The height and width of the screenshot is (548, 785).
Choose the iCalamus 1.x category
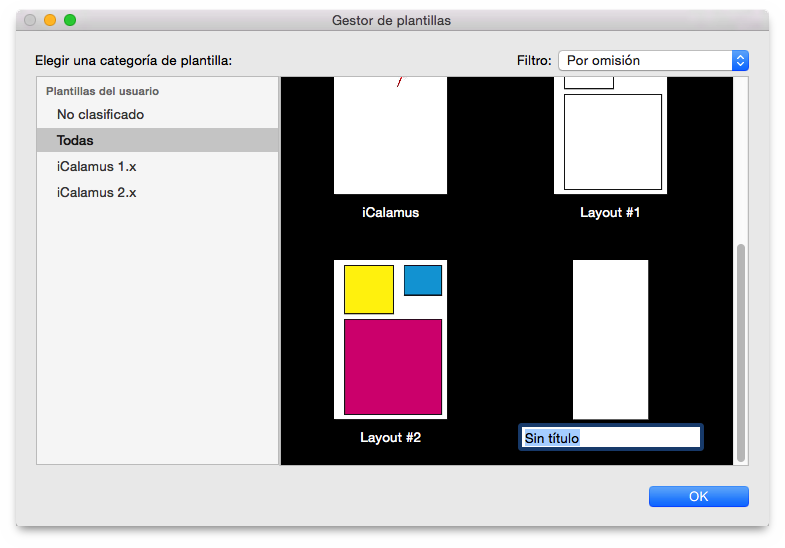coord(96,167)
